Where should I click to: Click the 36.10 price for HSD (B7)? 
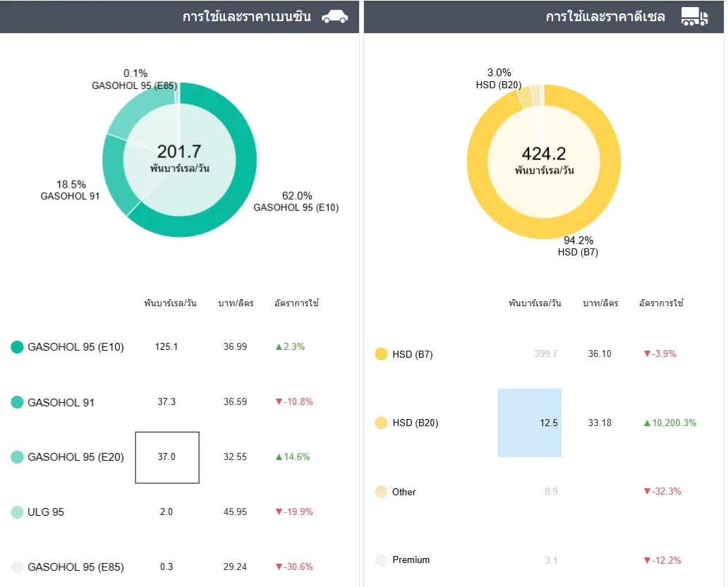[600, 353]
